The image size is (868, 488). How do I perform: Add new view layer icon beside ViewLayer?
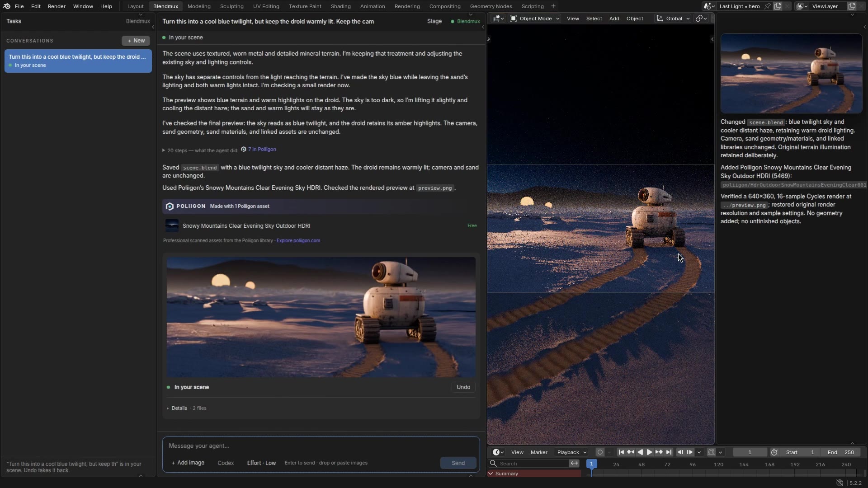pyautogui.click(x=852, y=6)
